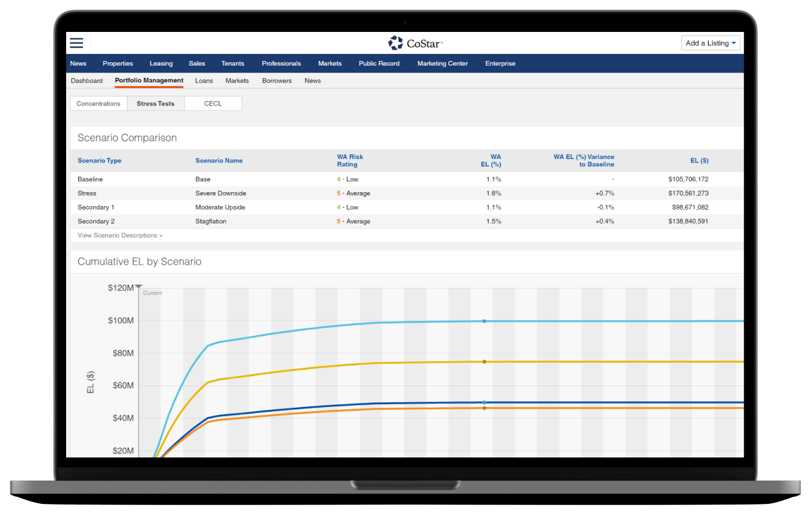Click the CoStar logo
Viewport: 812px width, 519px height.
tap(415, 44)
